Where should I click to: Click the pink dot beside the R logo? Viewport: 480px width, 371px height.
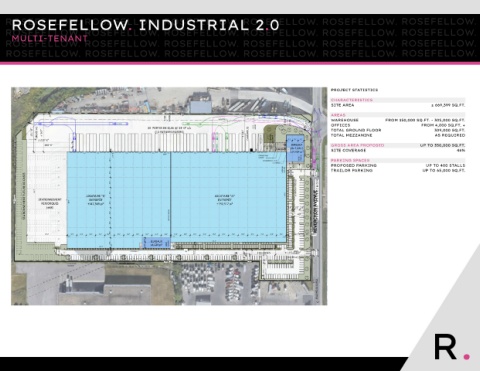[x=467, y=357]
